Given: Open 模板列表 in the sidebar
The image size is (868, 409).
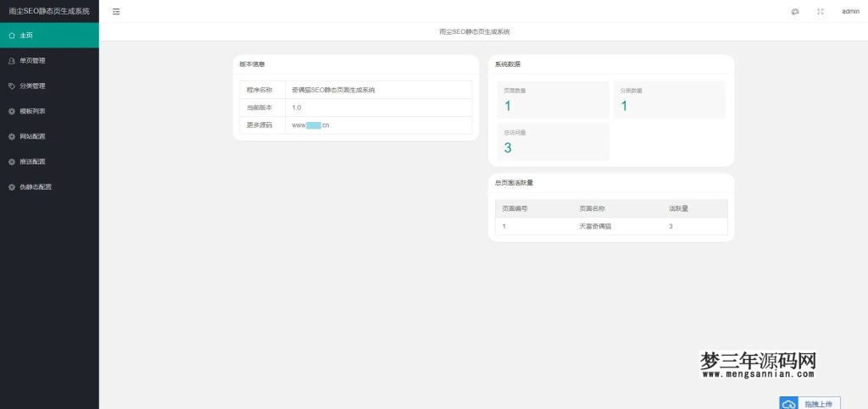Looking at the screenshot, I should 49,111.
